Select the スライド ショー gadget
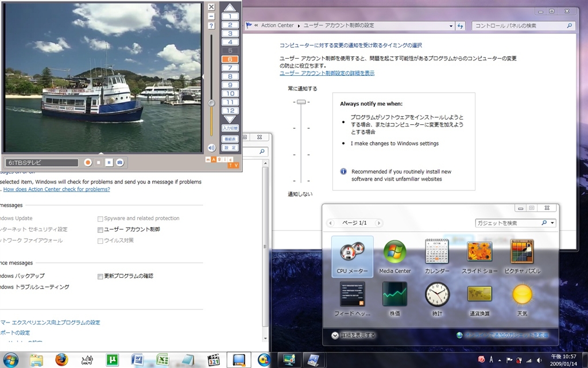This screenshot has width=588, height=368. 479,256
